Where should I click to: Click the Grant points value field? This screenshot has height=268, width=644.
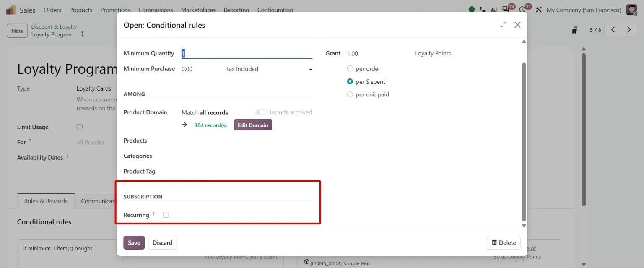(x=377, y=54)
